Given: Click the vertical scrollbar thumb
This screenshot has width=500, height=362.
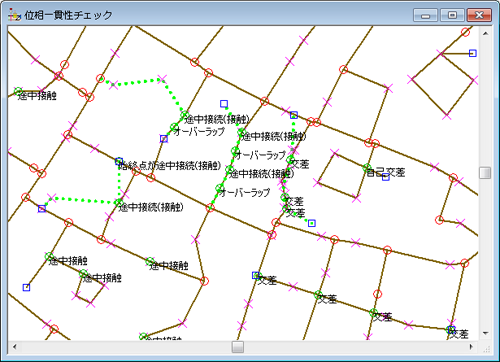Looking at the screenshot, I should click(485, 173).
